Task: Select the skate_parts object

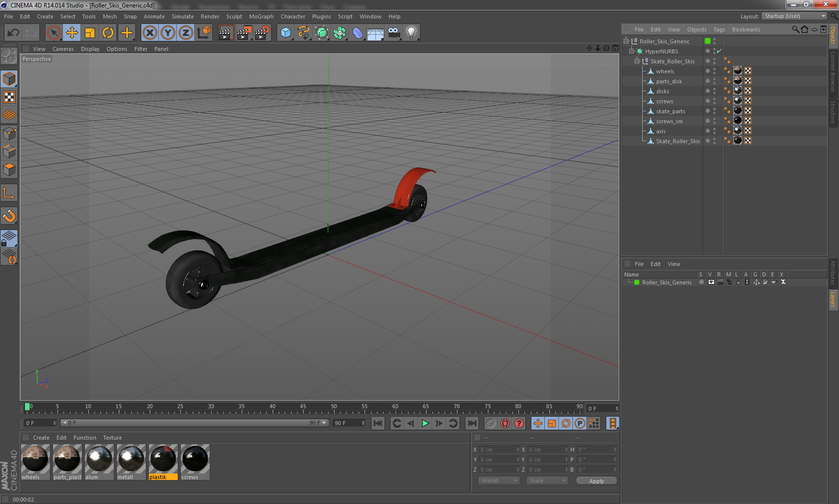Action: [670, 111]
